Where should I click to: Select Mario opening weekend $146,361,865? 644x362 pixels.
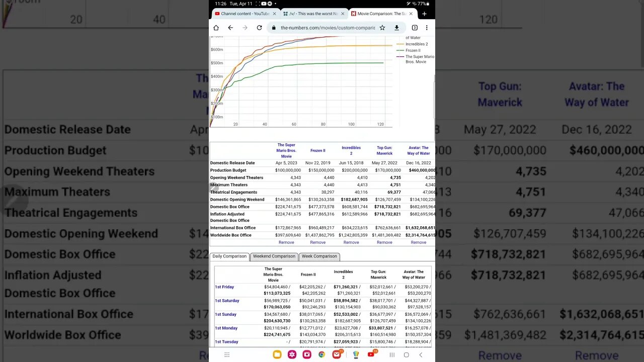288,200
